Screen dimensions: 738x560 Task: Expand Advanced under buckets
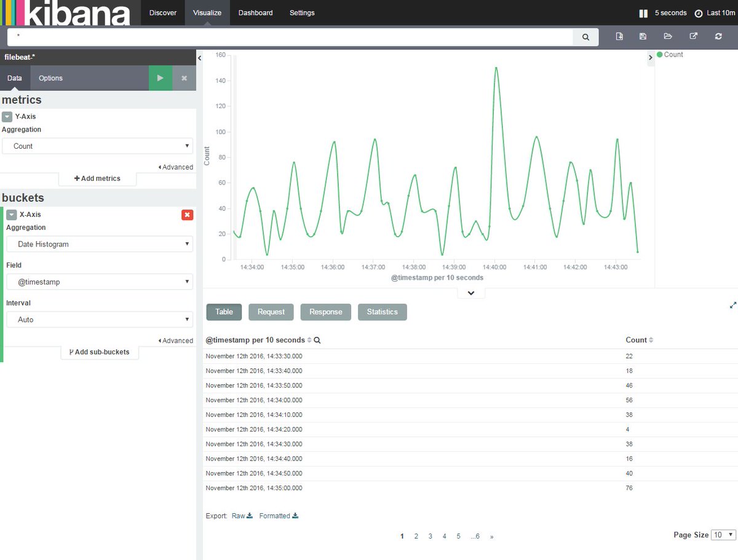click(175, 341)
